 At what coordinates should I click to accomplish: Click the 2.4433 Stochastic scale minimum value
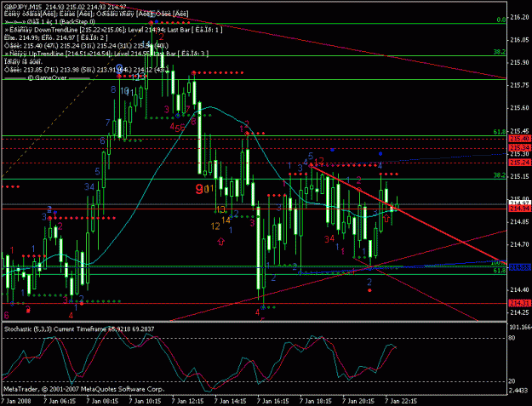pyautogui.click(x=518, y=391)
